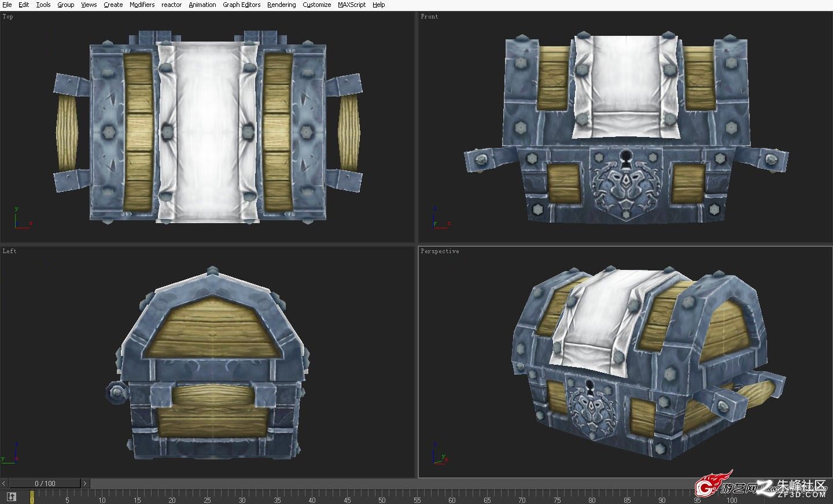The image size is (833, 504).
Task: Click the white cloth in Top viewport
Action: pos(207,132)
